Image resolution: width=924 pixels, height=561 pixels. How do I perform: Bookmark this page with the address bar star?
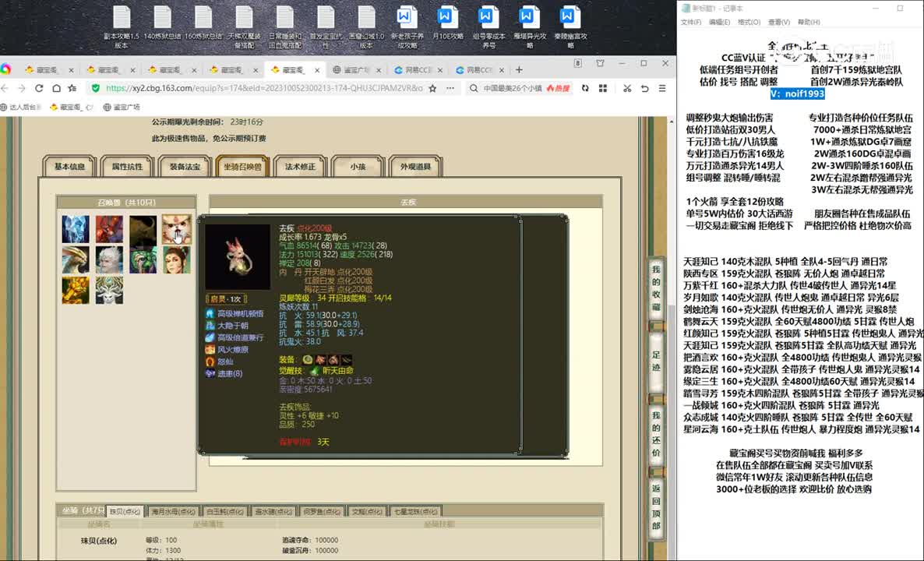(x=432, y=88)
